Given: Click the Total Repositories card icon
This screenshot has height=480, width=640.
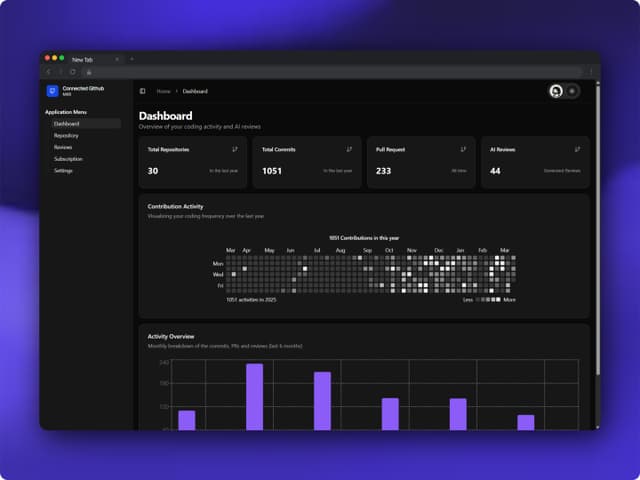Looking at the screenshot, I should pyautogui.click(x=235, y=149).
